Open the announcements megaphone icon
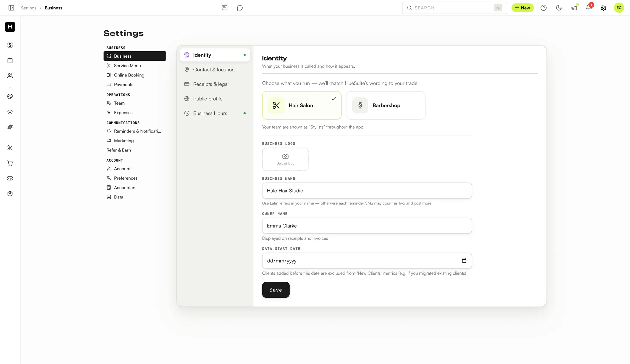 [x=574, y=8]
